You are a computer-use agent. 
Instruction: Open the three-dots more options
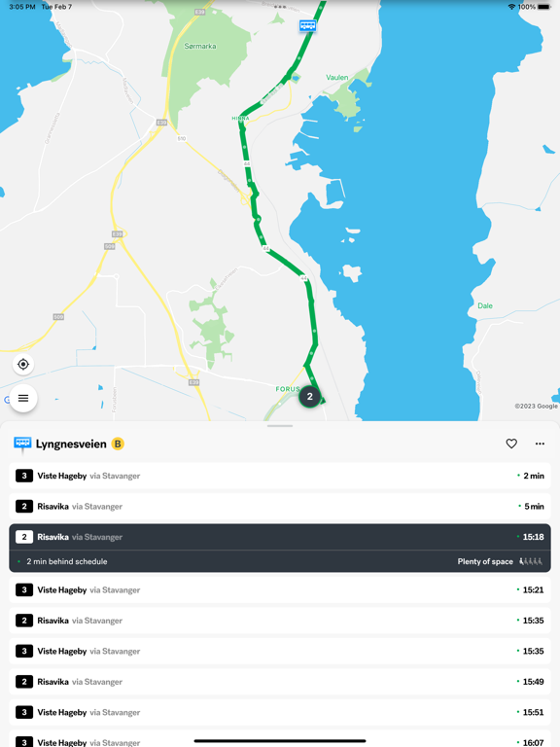coord(540,444)
